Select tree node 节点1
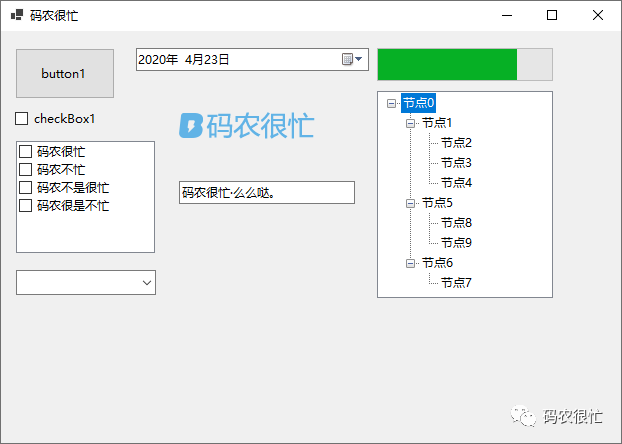The image size is (622, 444). coord(437,123)
